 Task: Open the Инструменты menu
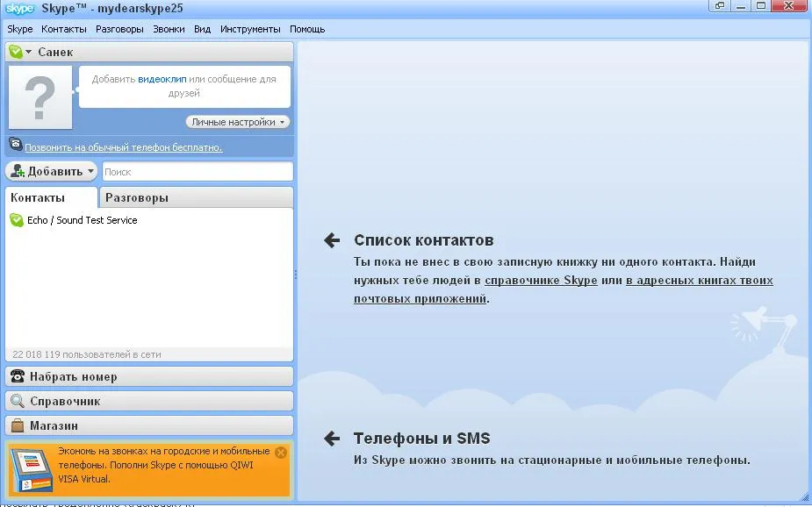coord(250,29)
